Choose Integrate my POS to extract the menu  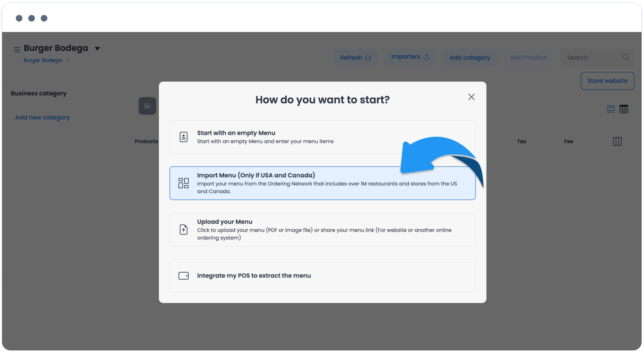point(322,276)
